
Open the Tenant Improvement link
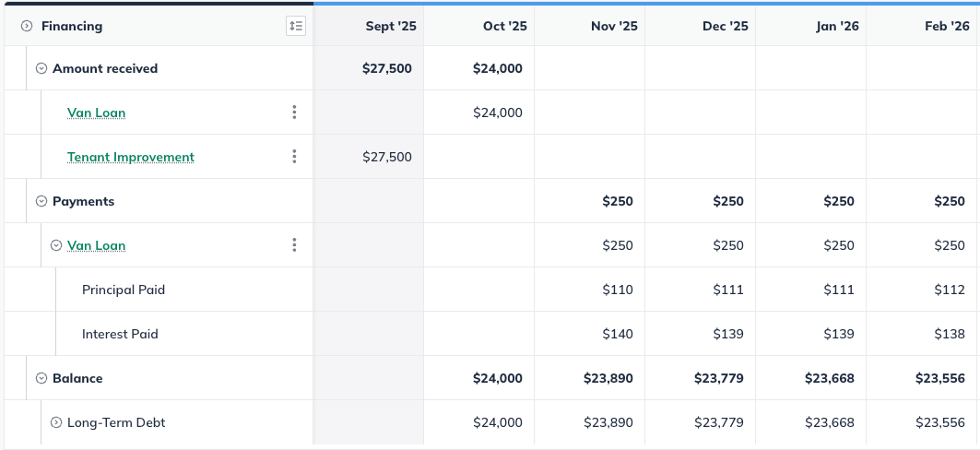pos(131,157)
